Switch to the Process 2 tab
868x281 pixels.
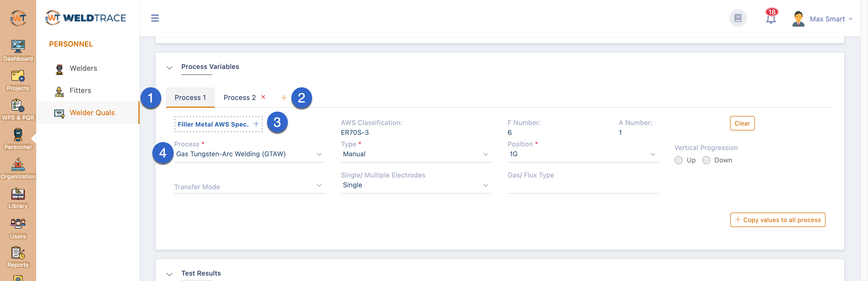pyautogui.click(x=239, y=97)
